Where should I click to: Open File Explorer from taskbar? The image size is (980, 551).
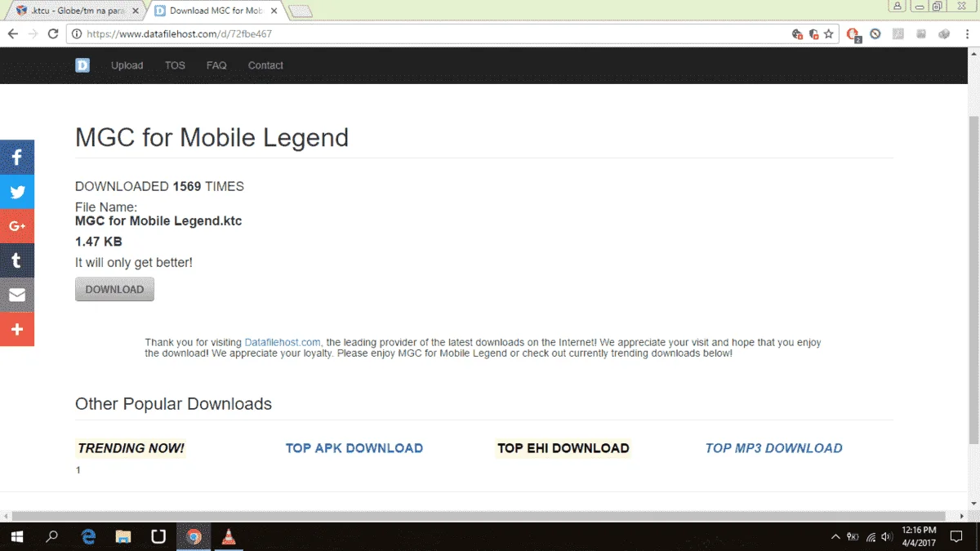click(x=123, y=536)
